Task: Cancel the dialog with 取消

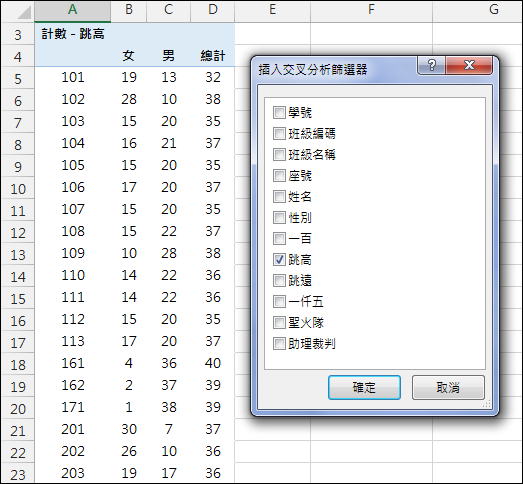Action: pos(448,387)
